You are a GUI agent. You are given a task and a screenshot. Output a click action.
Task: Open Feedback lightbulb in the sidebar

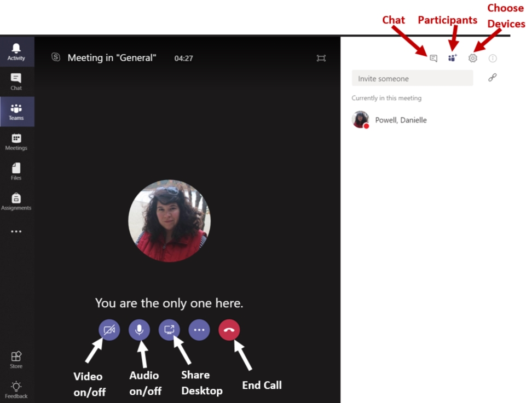pyautogui.click(x=16, y=390)
